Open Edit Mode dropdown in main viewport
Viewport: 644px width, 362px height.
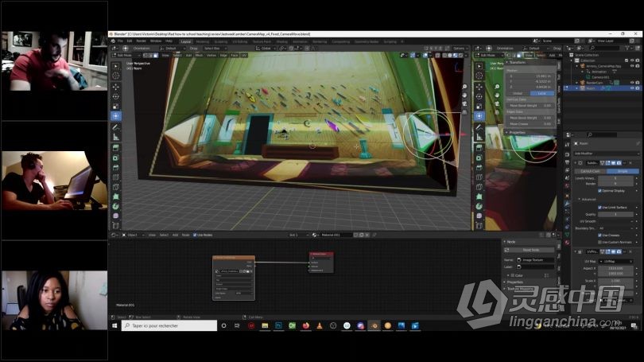(126, 55)
